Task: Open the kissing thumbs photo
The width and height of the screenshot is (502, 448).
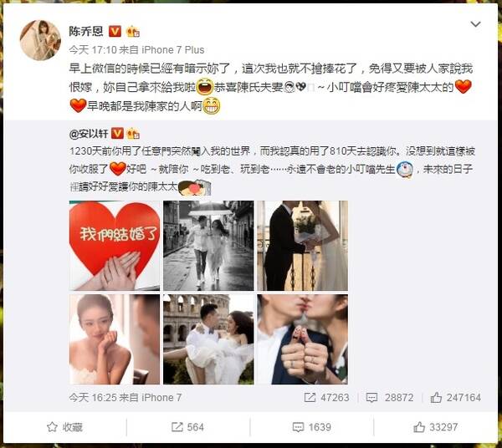Action: coord(303,339)
